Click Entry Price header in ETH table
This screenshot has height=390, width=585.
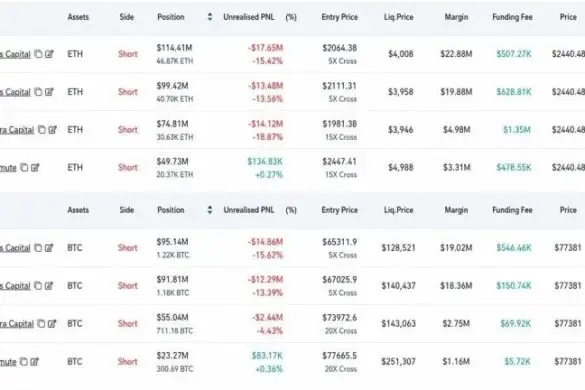pos(340,17)
